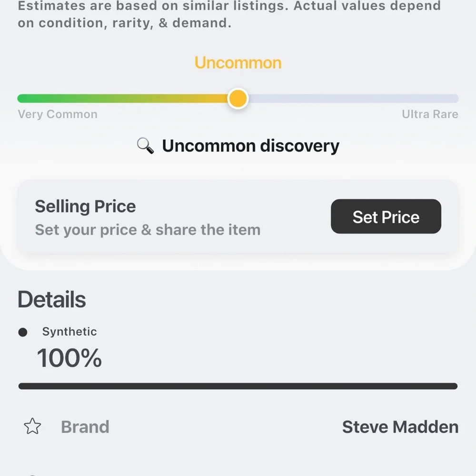Click the magnifying glass icon beside Uncommon discovery
Image resolution: width=476 pixels, height=476 pixels.
tap(145, 146)
